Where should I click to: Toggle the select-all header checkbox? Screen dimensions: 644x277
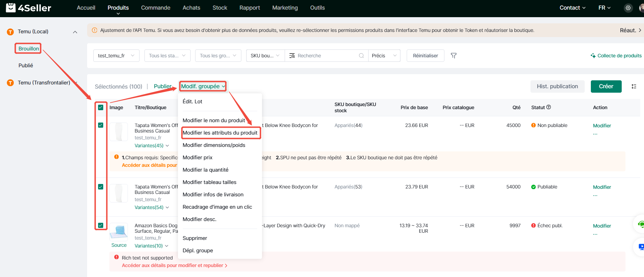tap(100, 107)
